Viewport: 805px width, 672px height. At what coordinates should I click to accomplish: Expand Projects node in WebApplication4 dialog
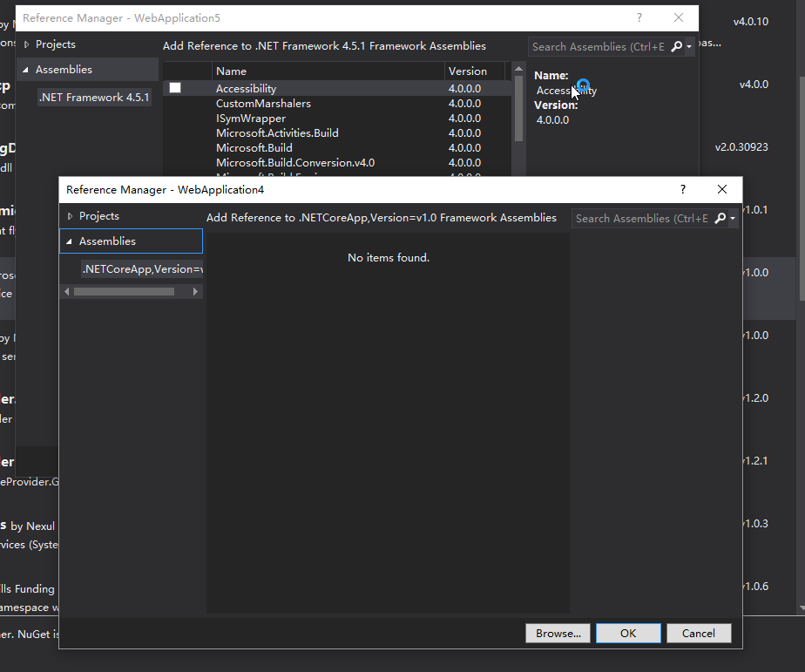tap(70, 216)
